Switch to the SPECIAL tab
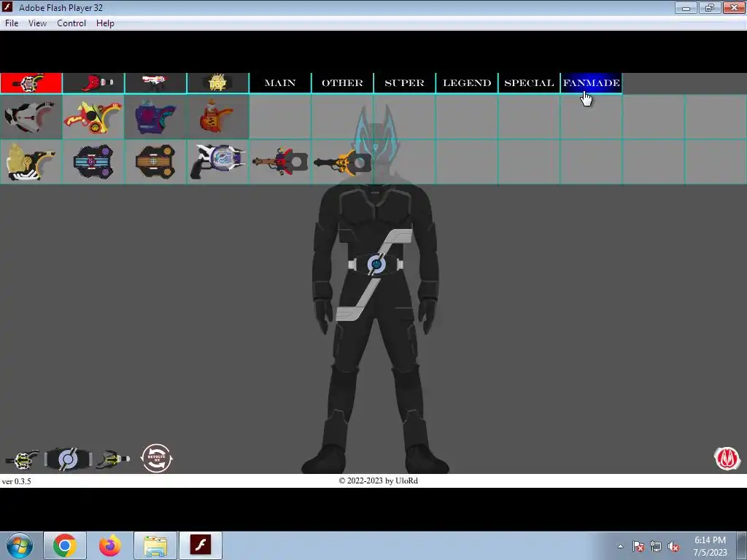This screenshot has width=747, height=560. 529,83
